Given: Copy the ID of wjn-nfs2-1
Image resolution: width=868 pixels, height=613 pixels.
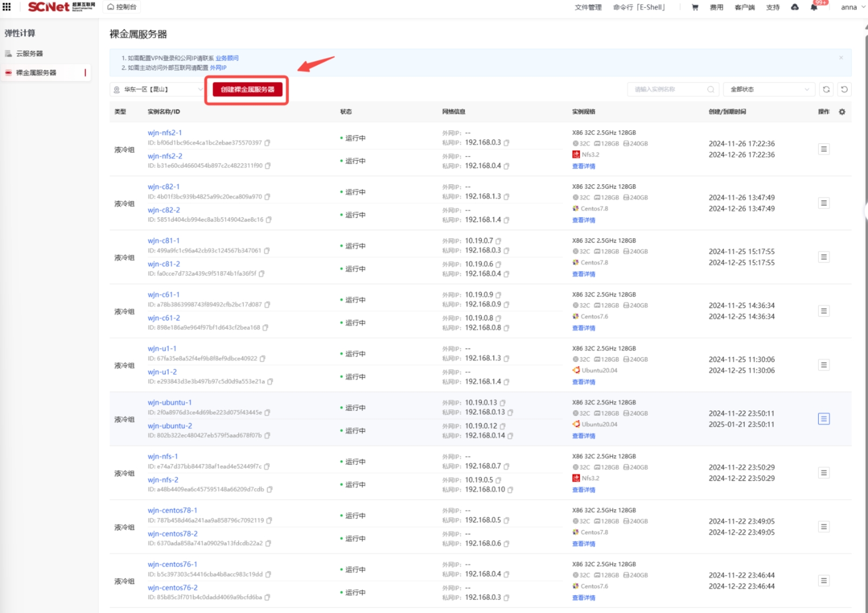Looking at the screenshot, I should coord(267,143).
